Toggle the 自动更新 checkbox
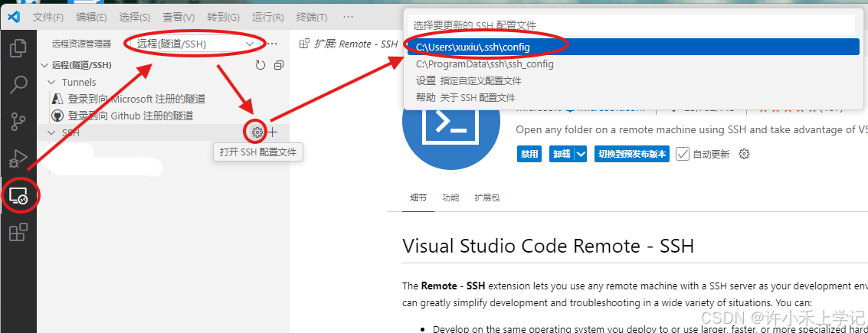 coord(683,154)
